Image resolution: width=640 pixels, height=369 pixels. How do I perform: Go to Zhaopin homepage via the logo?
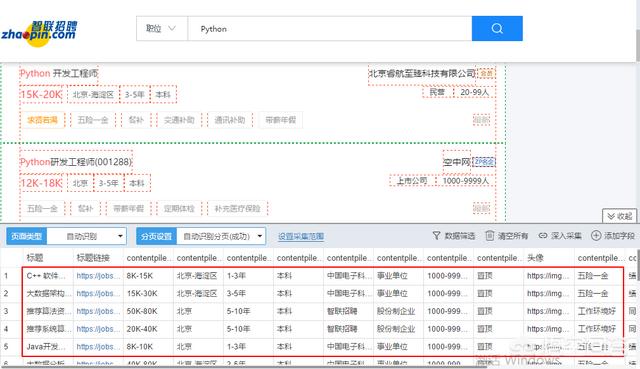click(x=39, y=33)
